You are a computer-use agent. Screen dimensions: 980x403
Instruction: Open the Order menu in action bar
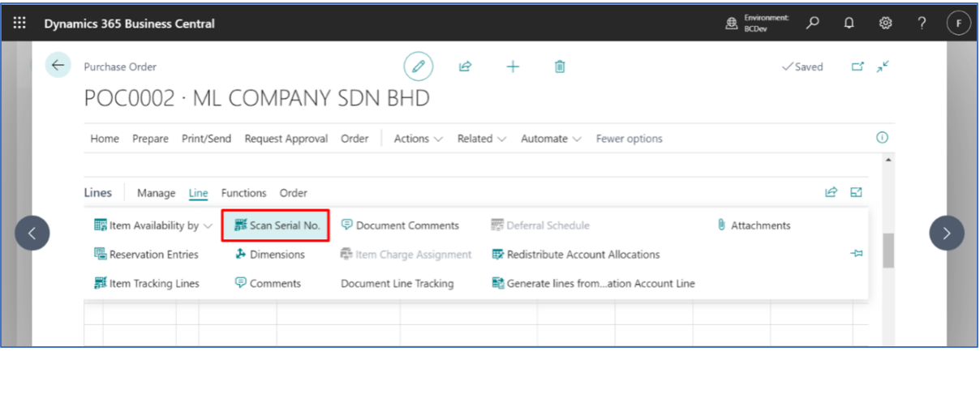355,139
